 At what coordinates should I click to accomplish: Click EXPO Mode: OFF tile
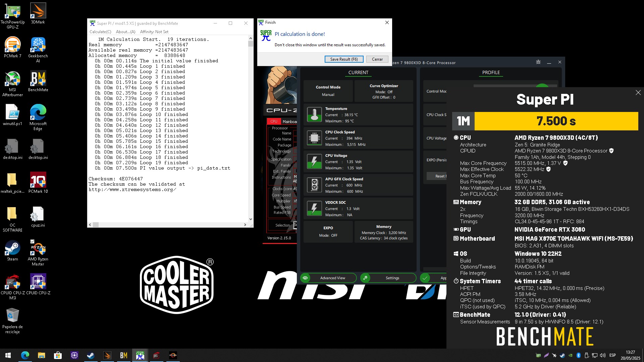point(328,232)
